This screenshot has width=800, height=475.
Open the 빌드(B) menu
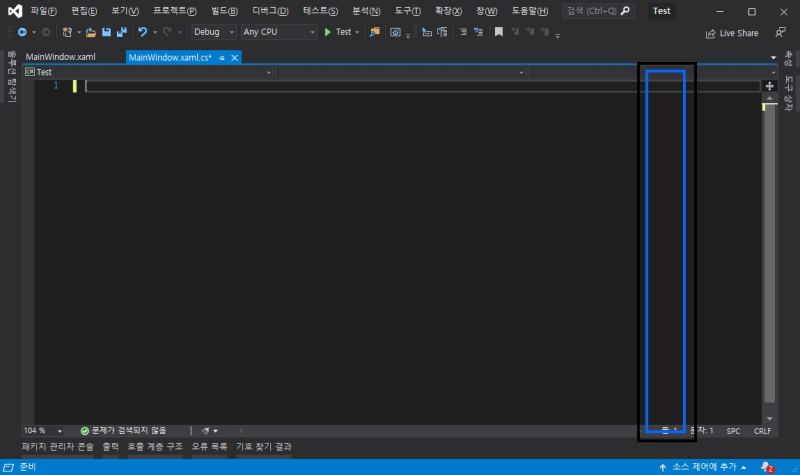(224, 11)
